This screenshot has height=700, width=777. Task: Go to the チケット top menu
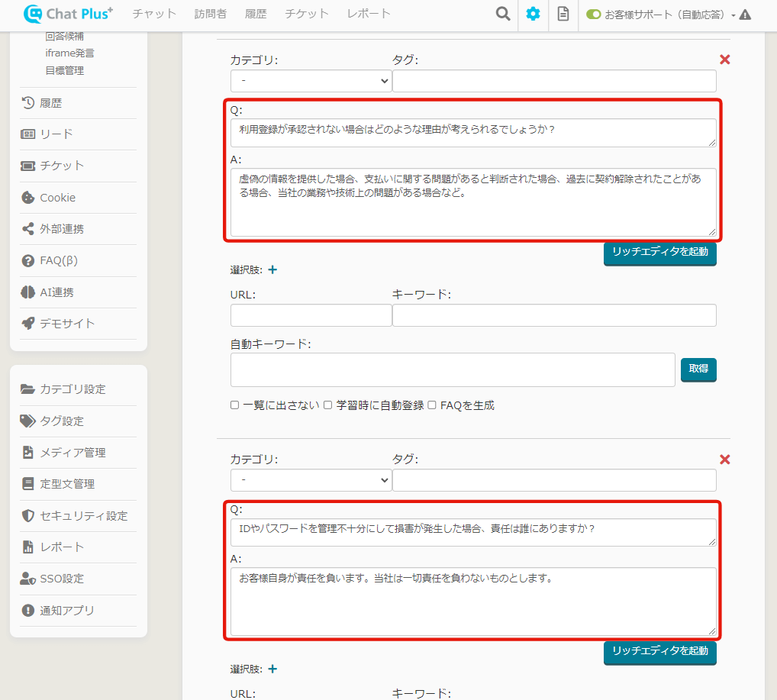[306, 14]
